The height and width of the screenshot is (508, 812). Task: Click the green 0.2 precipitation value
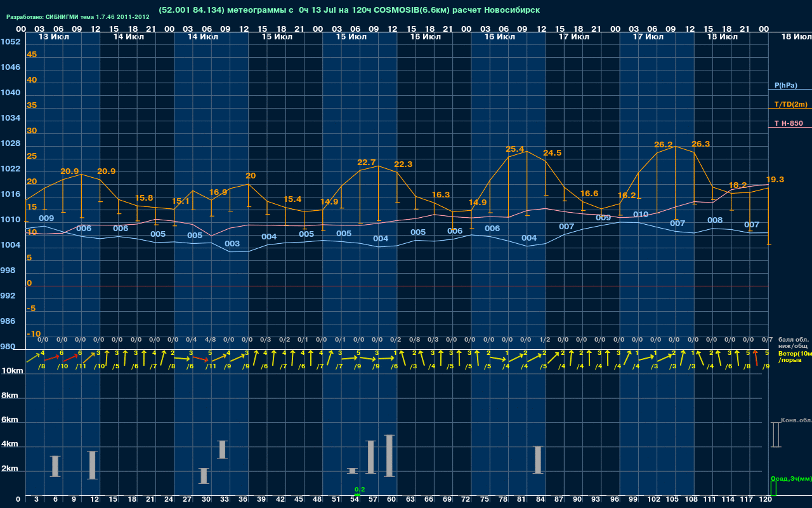(360, 490)
